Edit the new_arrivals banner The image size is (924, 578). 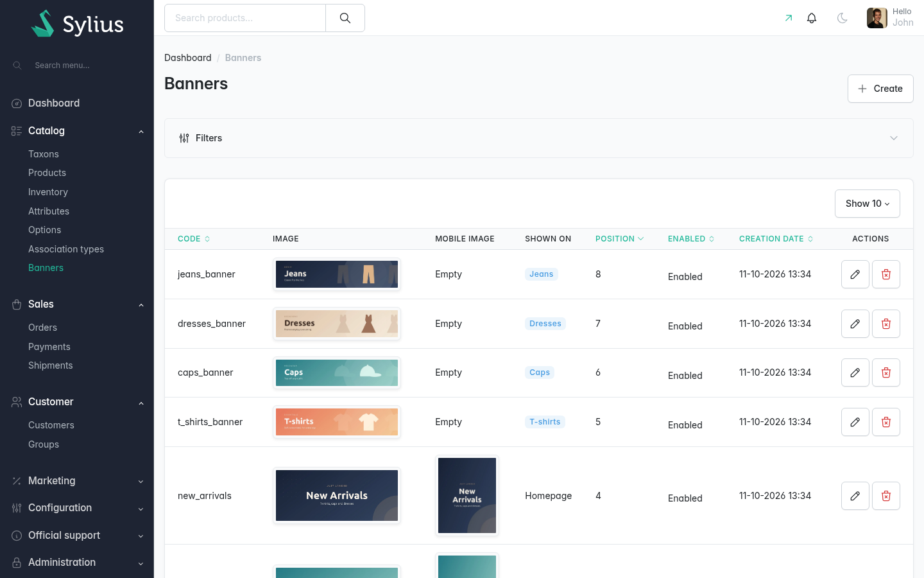tap(855, 496)
